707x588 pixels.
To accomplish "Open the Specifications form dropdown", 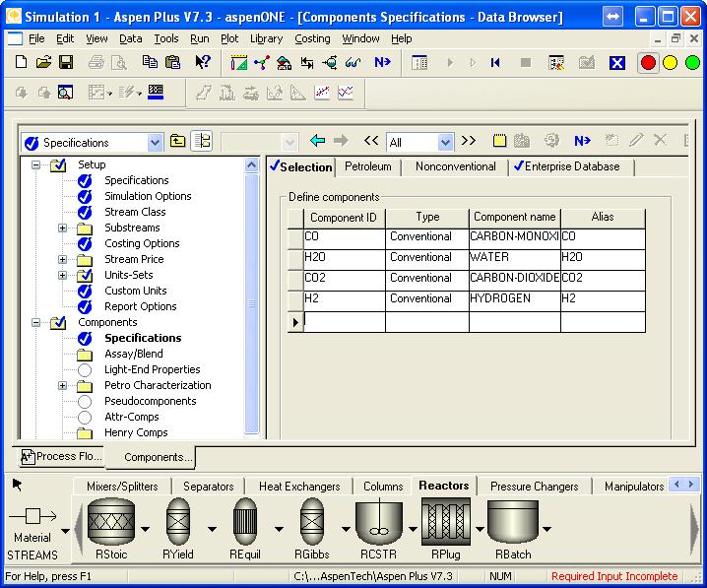I will click(155, 143).
